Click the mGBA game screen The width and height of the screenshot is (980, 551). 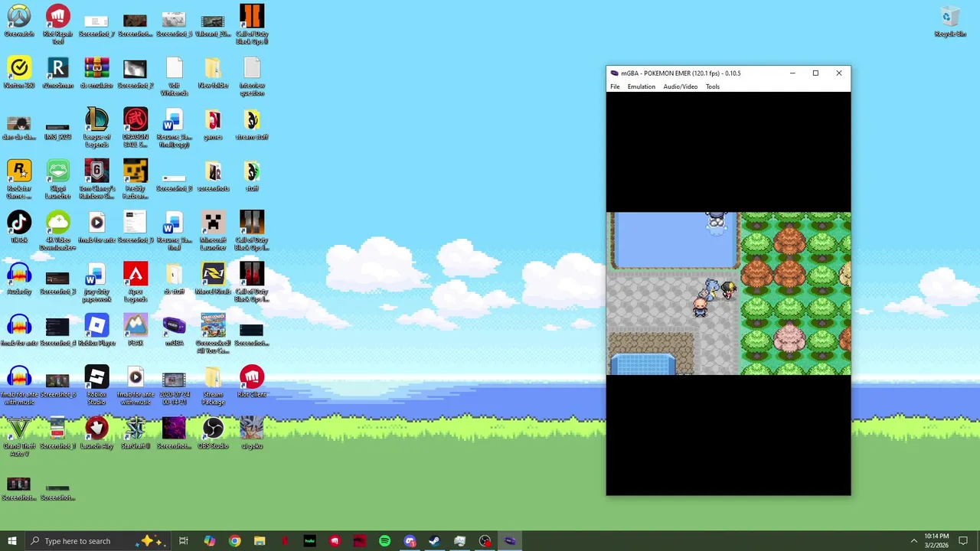(x=728, y=294)
